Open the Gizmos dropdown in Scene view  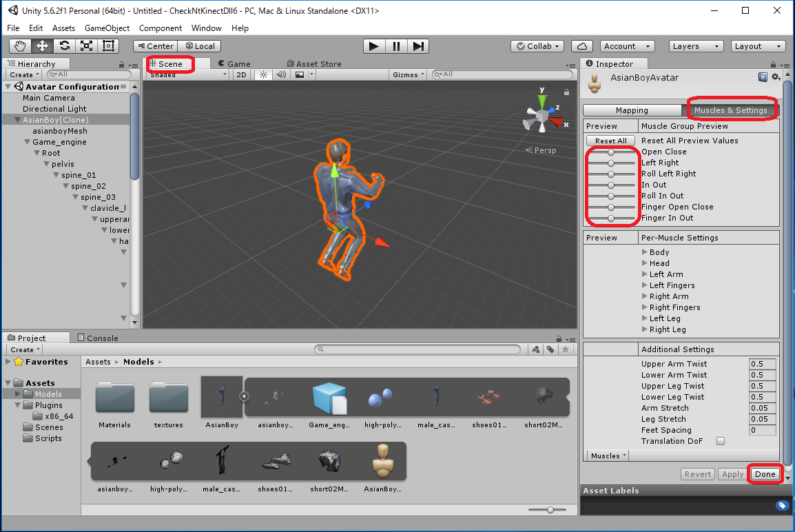409,74
